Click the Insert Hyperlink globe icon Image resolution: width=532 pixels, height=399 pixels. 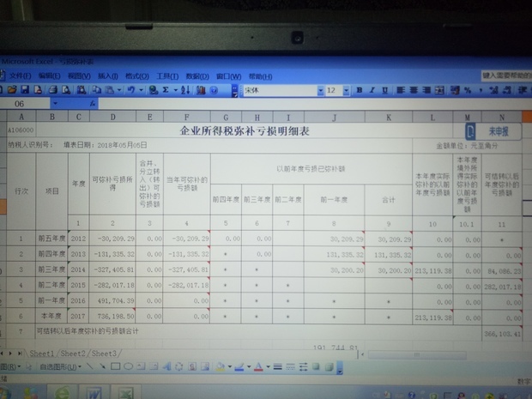(x=154, y=90)
